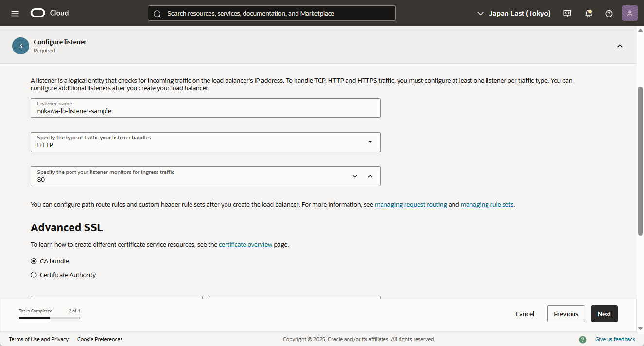Open the Japan East (Tokyo) region selector
Viewport: 644px width, 346px height.
click(514, 13)
